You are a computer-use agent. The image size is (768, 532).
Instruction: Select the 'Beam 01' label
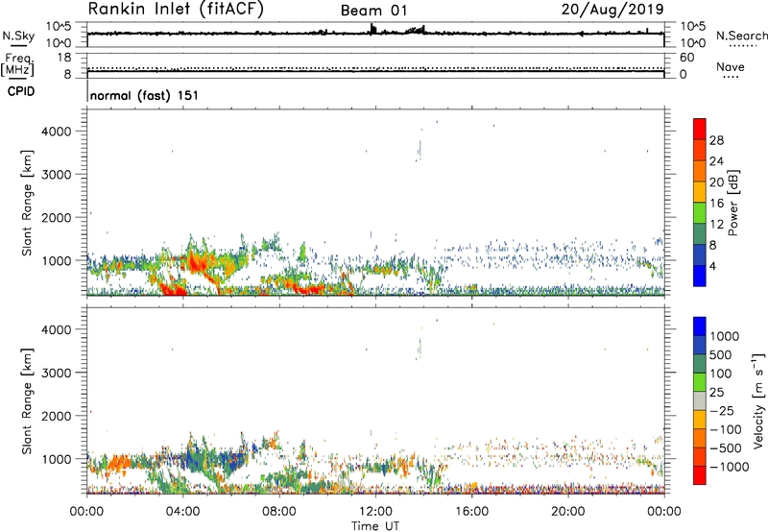(373, 11)
